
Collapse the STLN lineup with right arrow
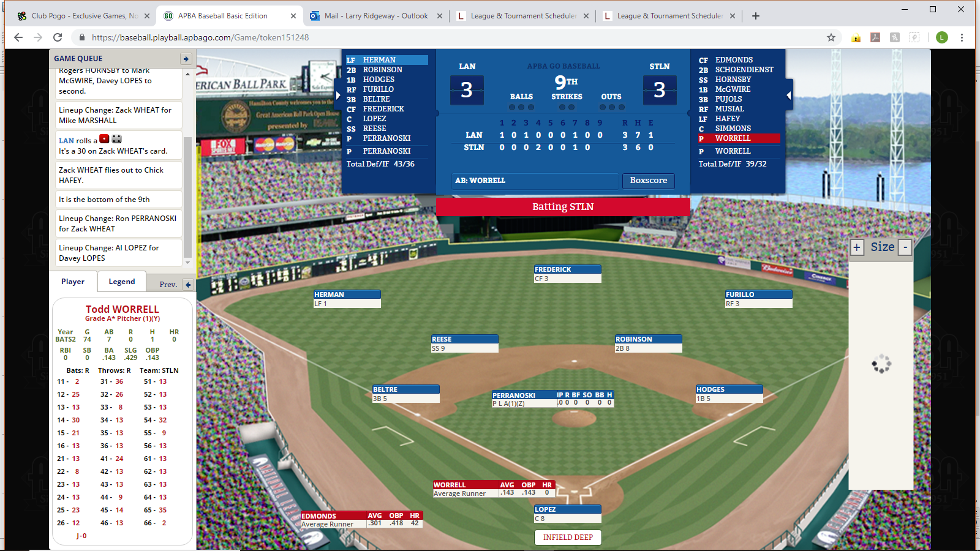click(789, 95)
